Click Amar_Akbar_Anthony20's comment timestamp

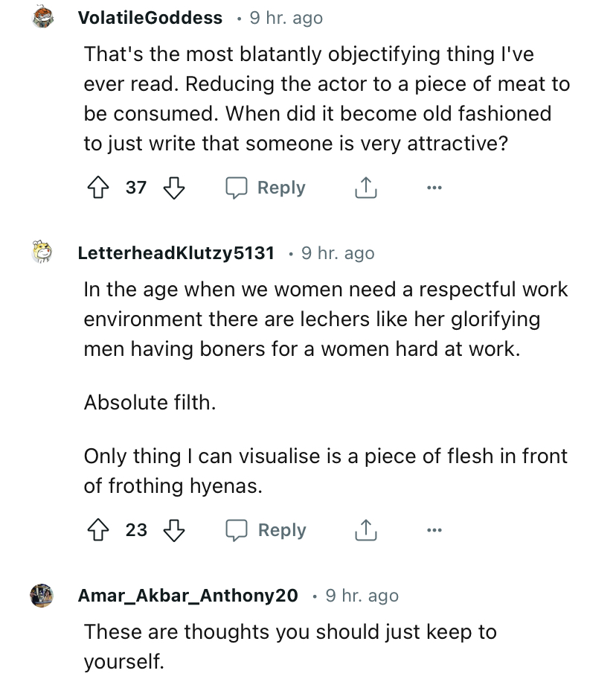click(x=362, y=596)
